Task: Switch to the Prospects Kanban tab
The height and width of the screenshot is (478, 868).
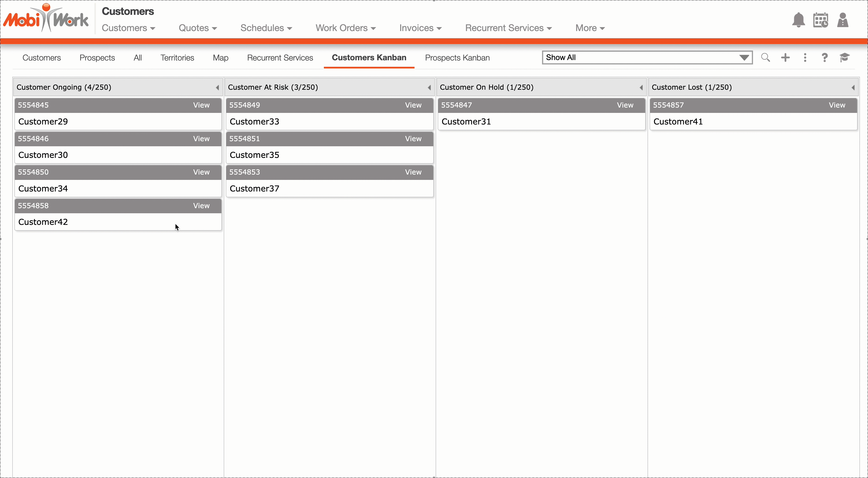Action: pos(457,58)
